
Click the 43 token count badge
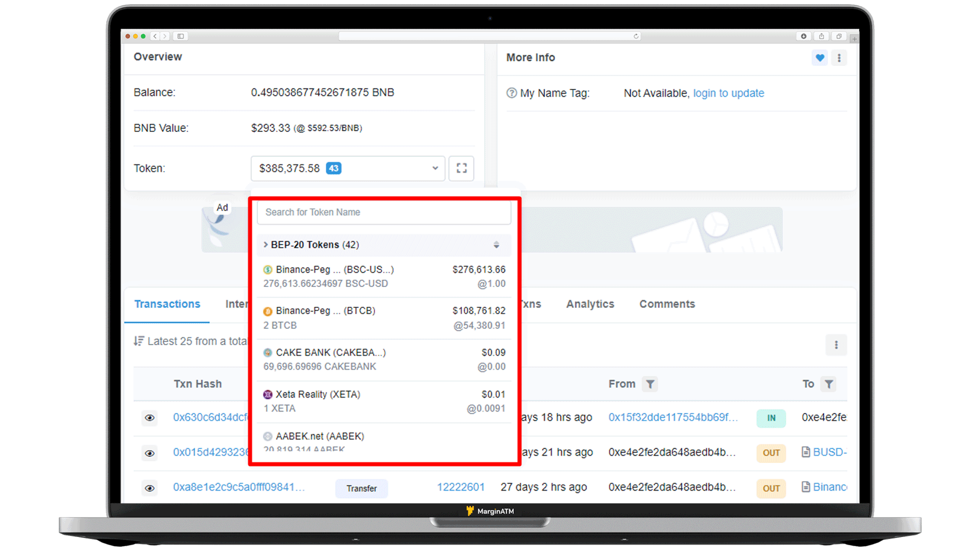(333, 168)
